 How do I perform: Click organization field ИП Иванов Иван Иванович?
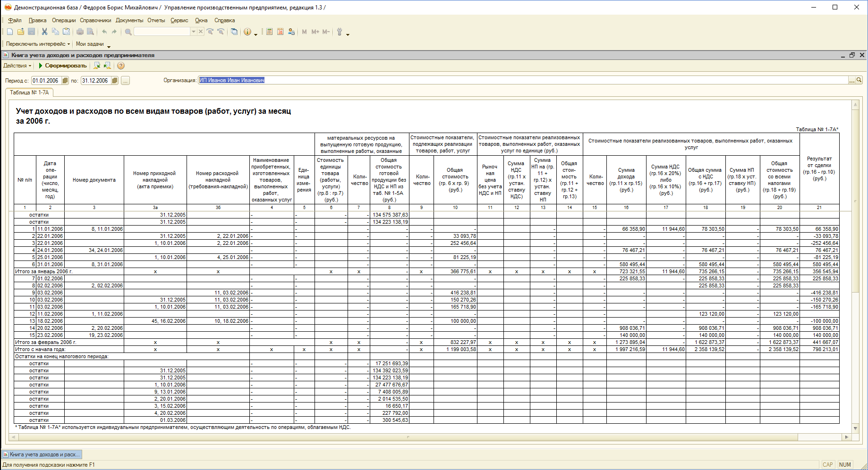(x=523, y=80)
